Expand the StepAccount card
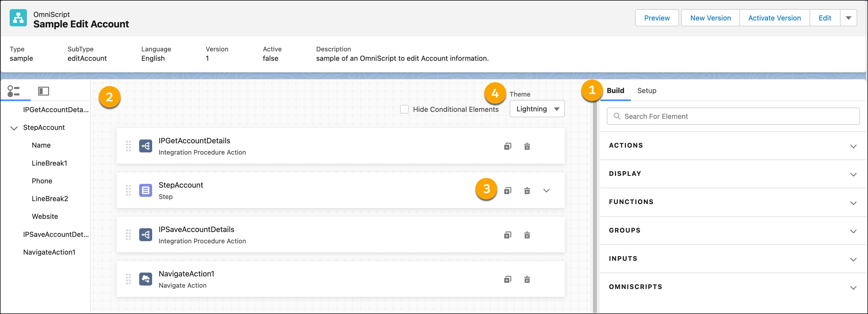The height and width of the screenshot is (314, 868). click(x=547, y=191)
